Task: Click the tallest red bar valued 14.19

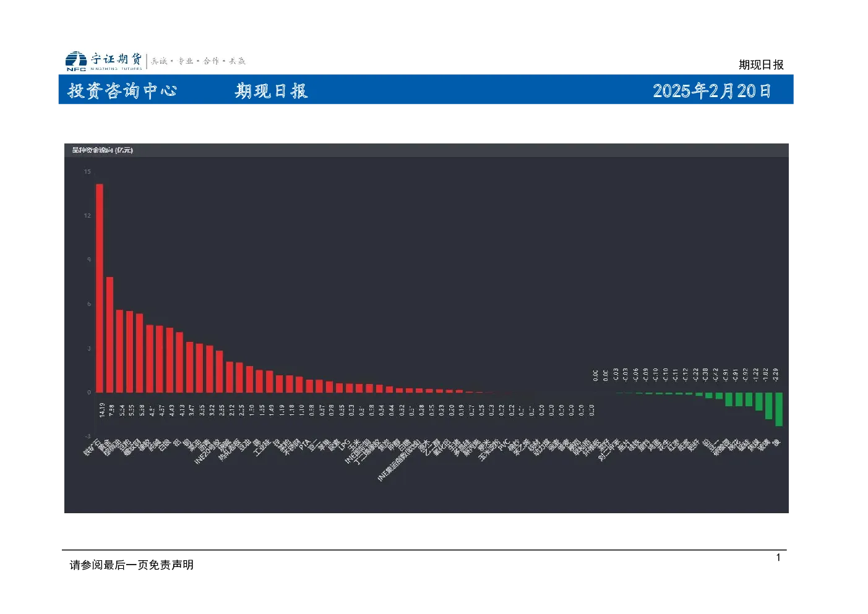Action: (100, 288)
